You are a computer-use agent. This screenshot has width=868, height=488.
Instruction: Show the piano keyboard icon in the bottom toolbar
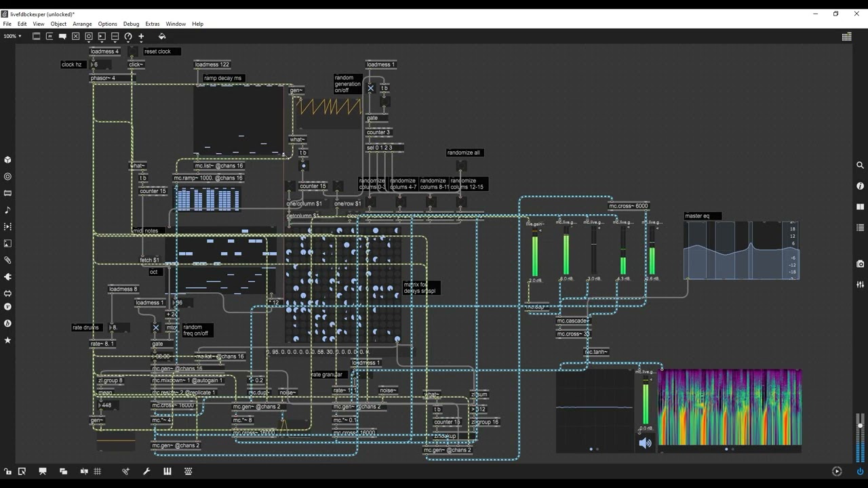167,471
